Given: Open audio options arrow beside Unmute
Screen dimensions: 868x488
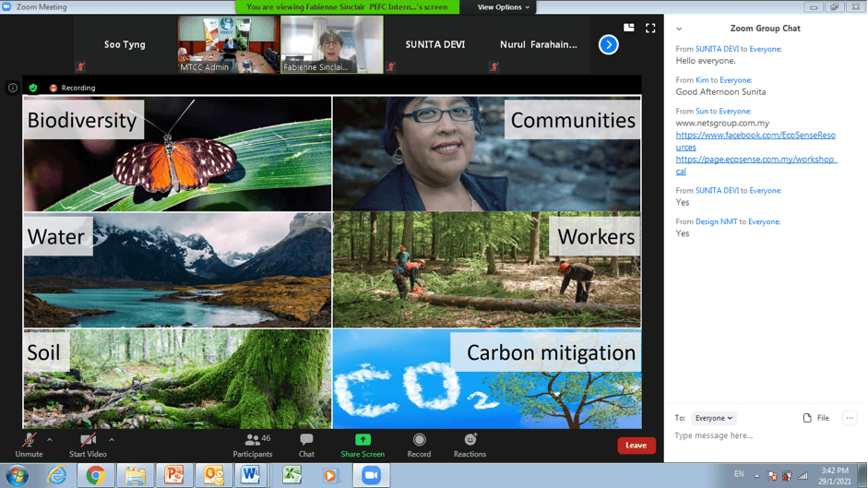Looking at the screenshot, I should (50, 440).
